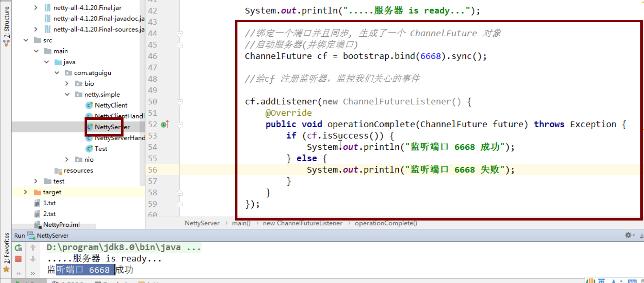644x283 pixels.
Task: Click the new ChannelFutureListener breadcrumb
Action: 303,223
